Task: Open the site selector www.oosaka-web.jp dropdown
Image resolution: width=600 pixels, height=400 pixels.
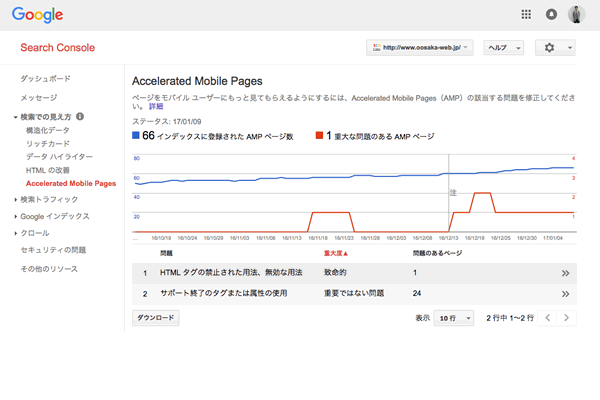Action: pos(419,47)
